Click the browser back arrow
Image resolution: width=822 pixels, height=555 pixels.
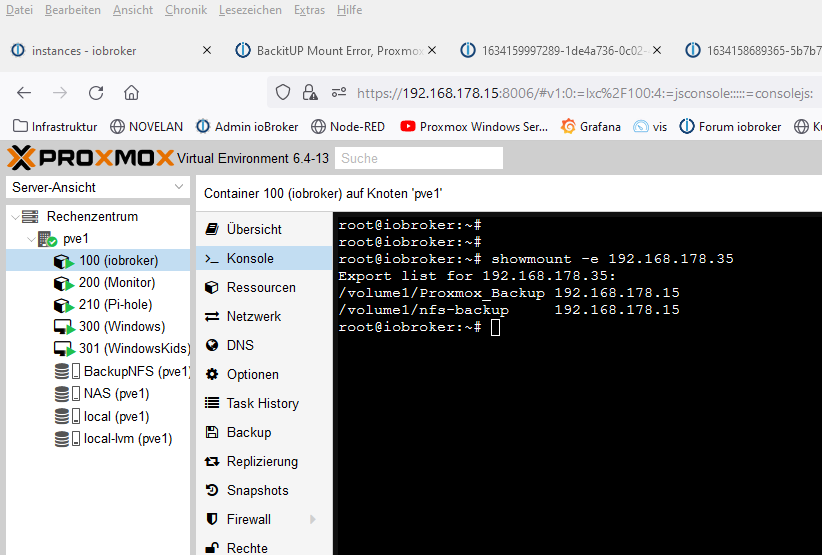coord(24,93)
